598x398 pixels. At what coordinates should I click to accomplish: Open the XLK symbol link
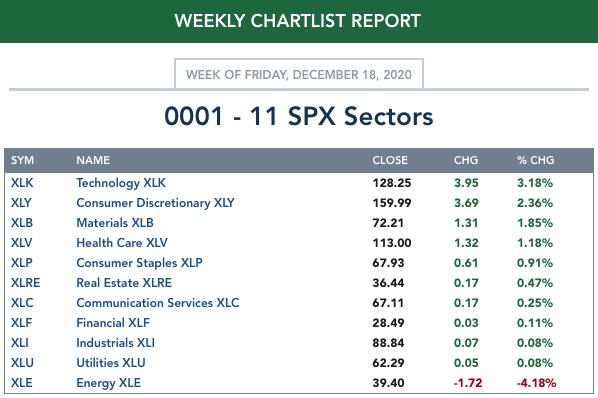pyautogui.click(x=22, y=183)
